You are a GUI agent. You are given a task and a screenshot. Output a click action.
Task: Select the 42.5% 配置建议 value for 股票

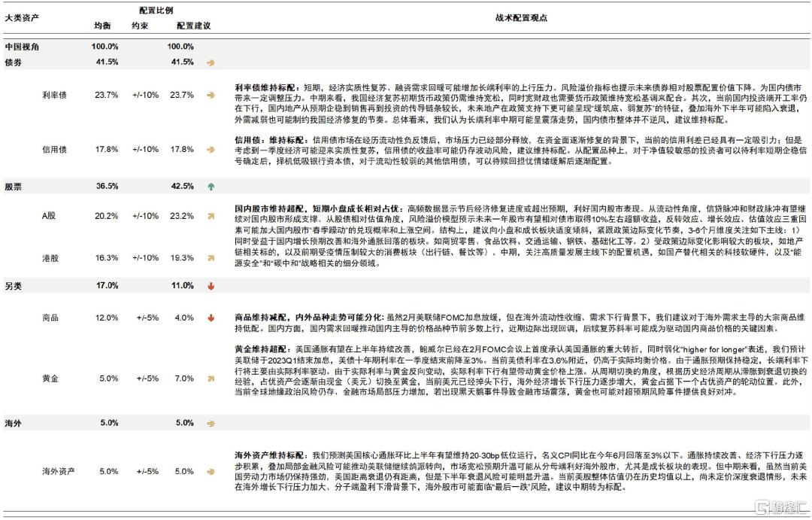(x=182, y=186)
